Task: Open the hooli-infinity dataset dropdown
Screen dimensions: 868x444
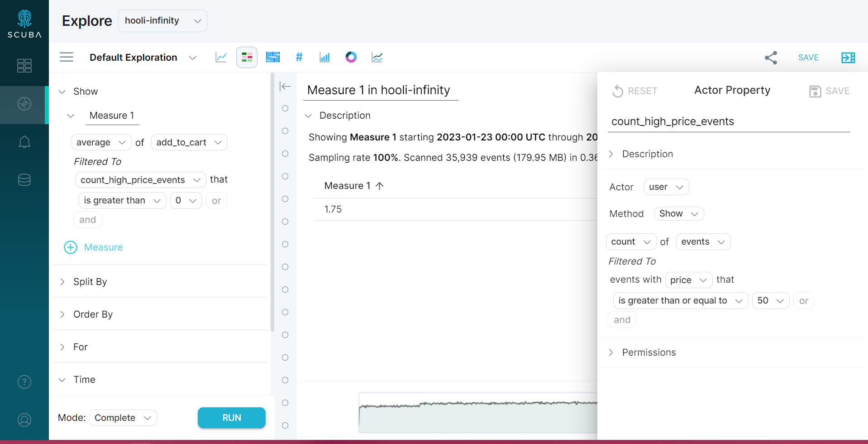Action: coord(162,21)
